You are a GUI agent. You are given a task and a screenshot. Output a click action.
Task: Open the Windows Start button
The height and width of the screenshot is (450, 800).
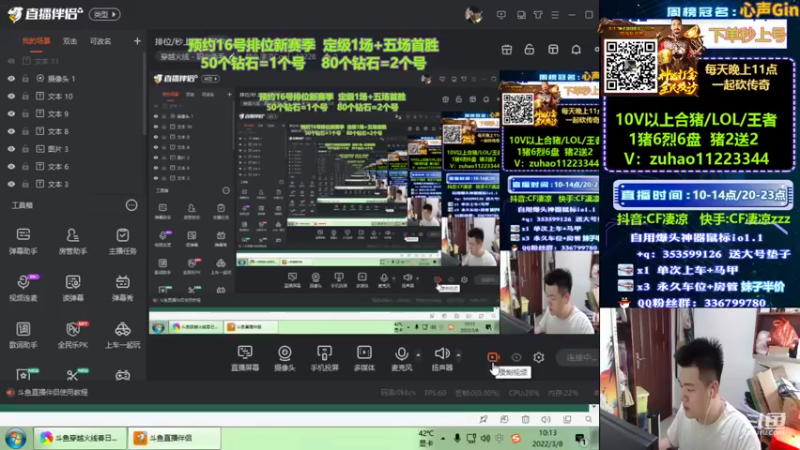point(16,438)
